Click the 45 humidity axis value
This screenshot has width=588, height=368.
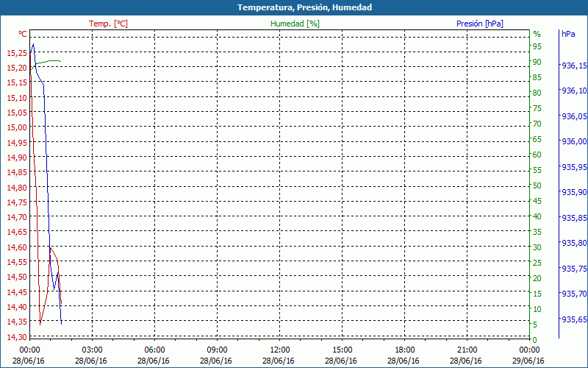coord(537,201)
